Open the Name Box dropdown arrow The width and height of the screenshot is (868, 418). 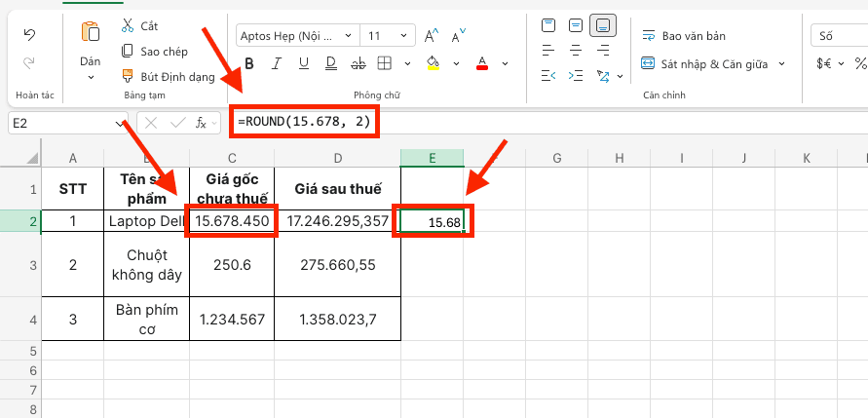coord(120,124)
